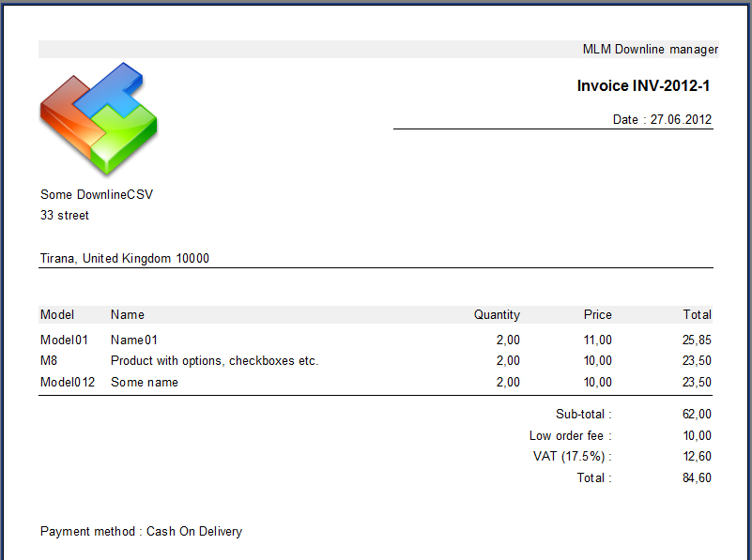Click the colorful puzzle-block logo
Viewport: 752px width, 560px height.
click(x=98, y=118)
